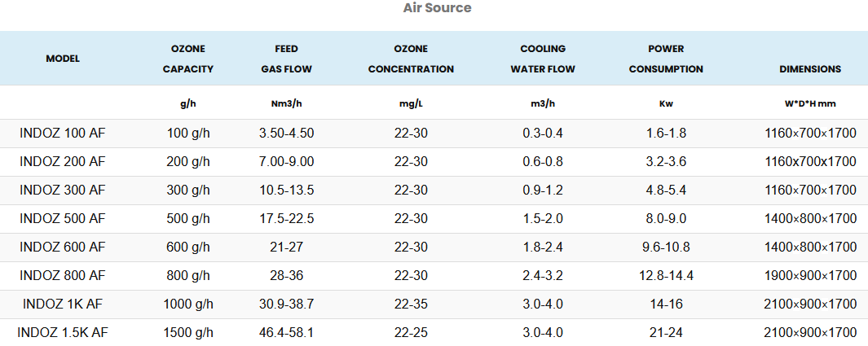The width and height of the screenshot is (868, 346).
Task: Click the 1000 g/h ozone capacity cell
Action: (188, 304)
